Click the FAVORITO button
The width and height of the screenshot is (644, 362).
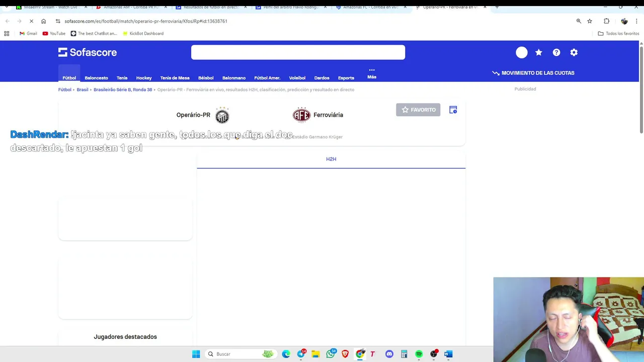[x=418, y=110]
